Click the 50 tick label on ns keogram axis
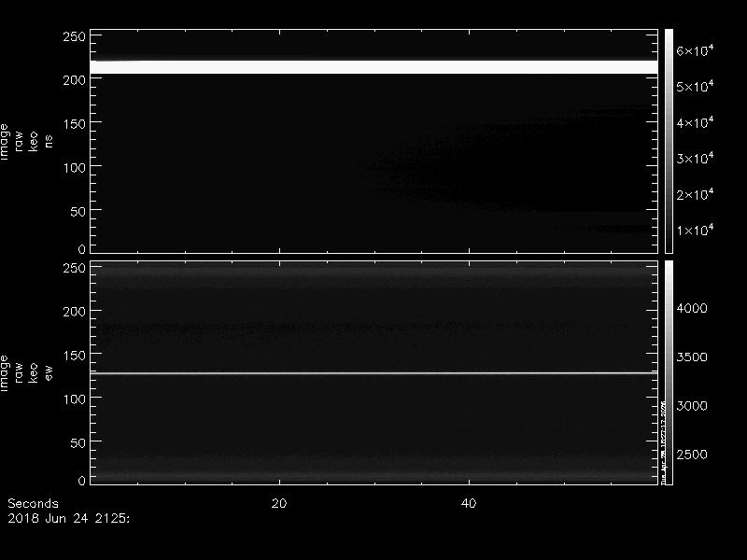 coord(78,212)
